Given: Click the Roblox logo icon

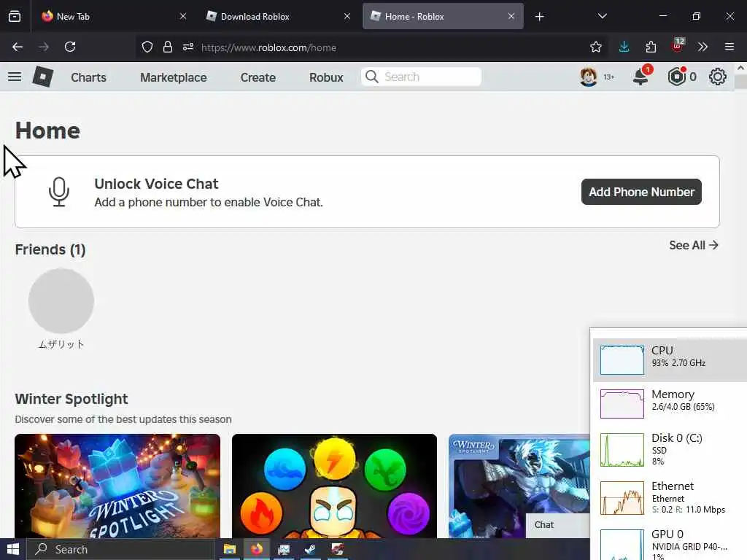Looking at the screenshot, I should 42,77.
